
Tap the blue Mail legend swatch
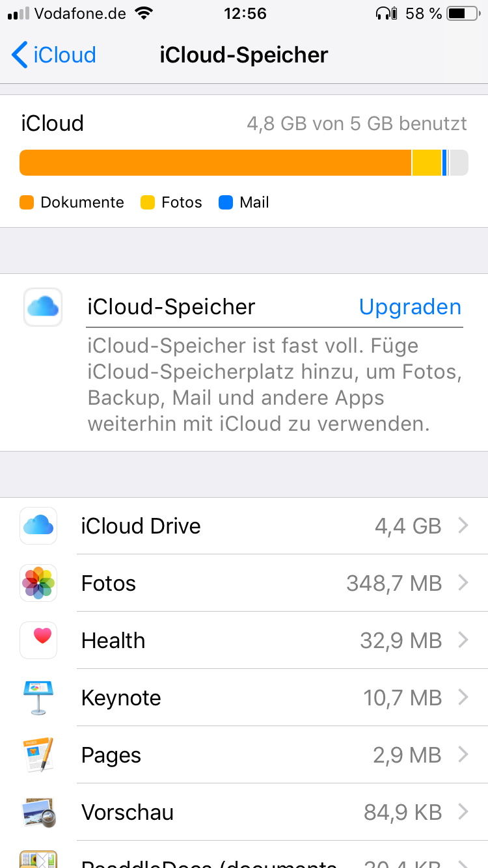click(226, 202)
